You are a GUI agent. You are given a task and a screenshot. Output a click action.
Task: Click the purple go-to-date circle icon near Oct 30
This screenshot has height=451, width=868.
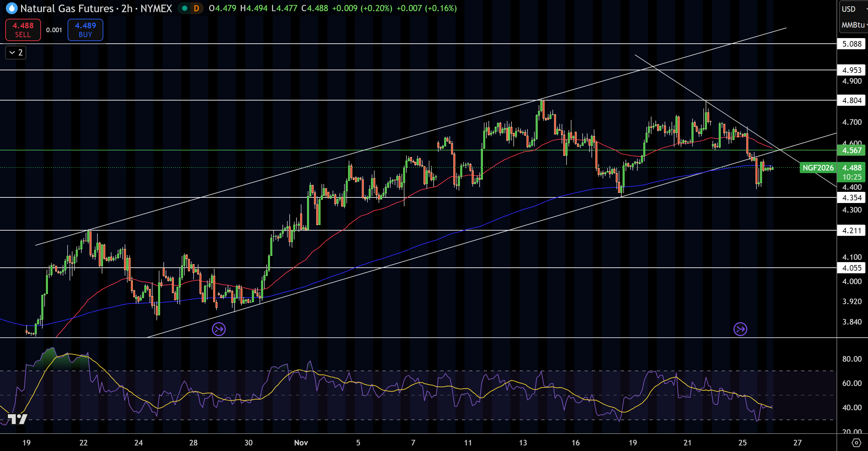219,328
